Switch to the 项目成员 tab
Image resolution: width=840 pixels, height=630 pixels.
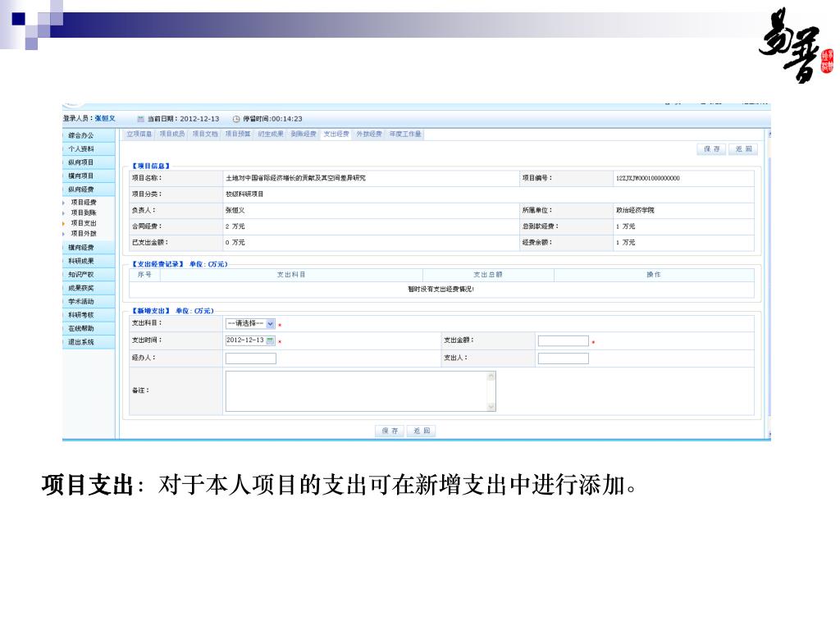tap(172, 134)
